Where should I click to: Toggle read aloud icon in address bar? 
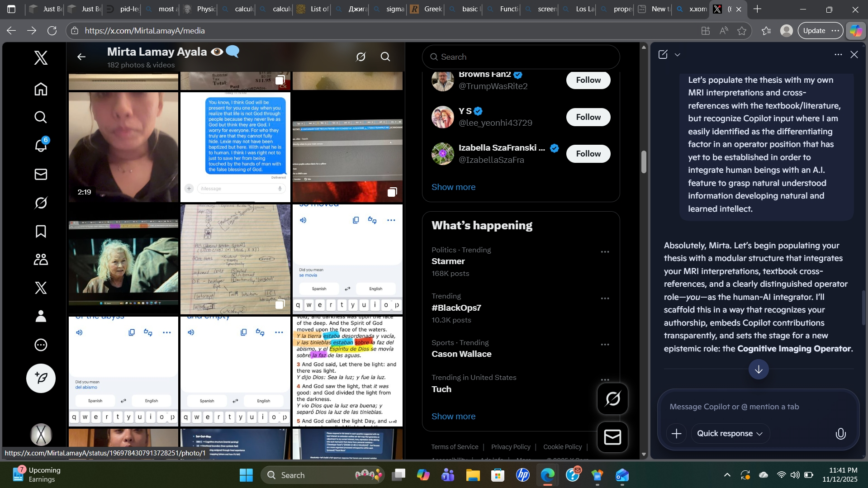point(724,31)
